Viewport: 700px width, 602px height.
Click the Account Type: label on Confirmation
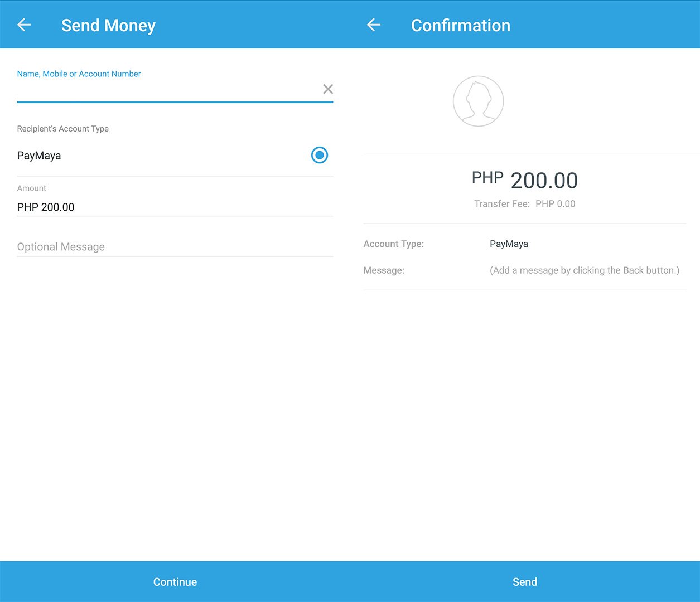click(394, 244)
